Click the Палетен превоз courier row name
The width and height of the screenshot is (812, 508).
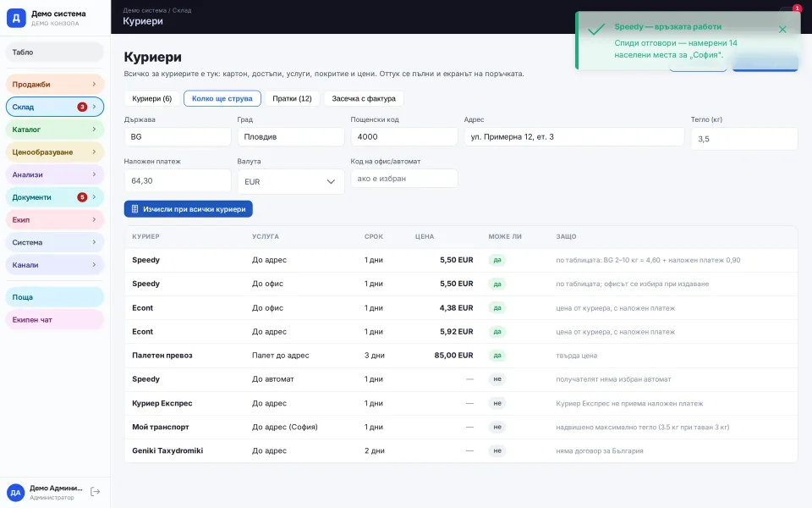(162, 356)
